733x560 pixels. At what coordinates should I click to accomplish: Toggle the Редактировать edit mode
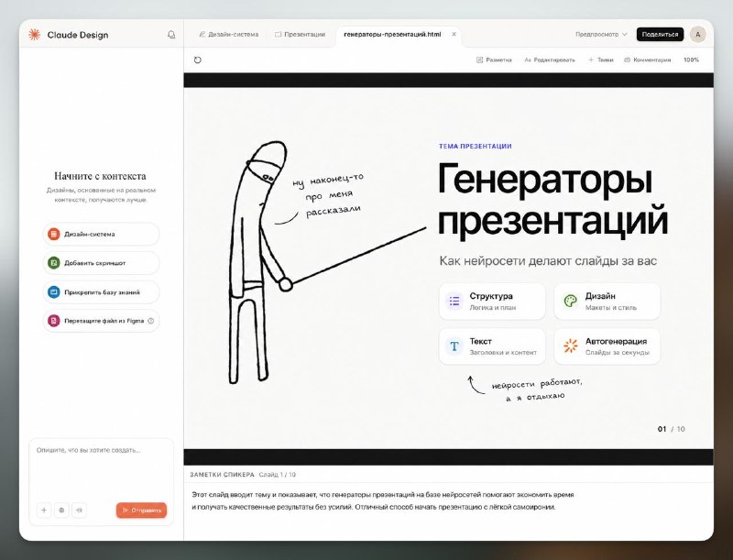tap(550, 60)
